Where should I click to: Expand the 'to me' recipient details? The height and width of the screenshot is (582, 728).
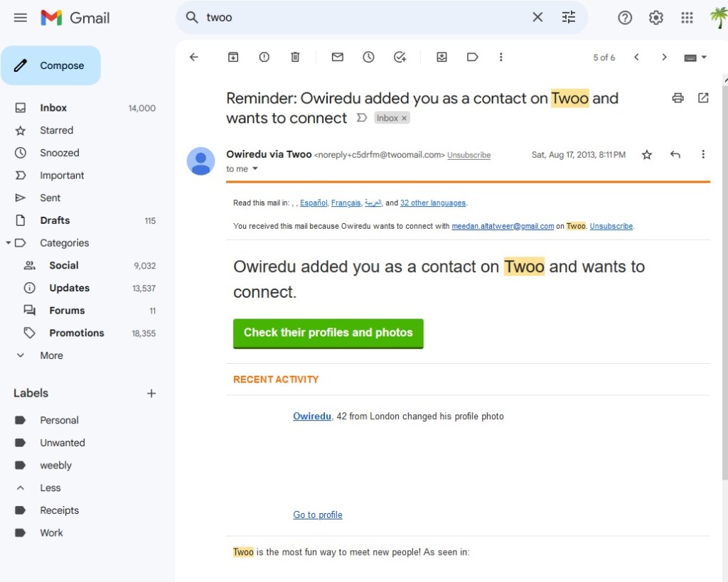click(255, 169)
